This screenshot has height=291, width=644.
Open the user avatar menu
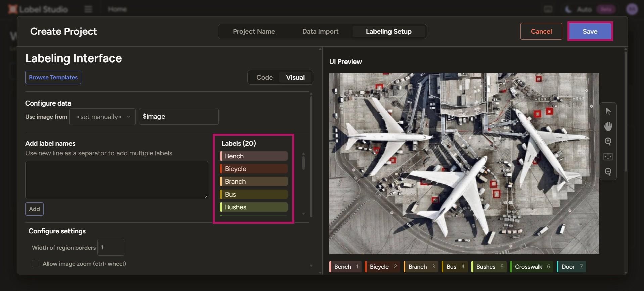coord(632,9)
